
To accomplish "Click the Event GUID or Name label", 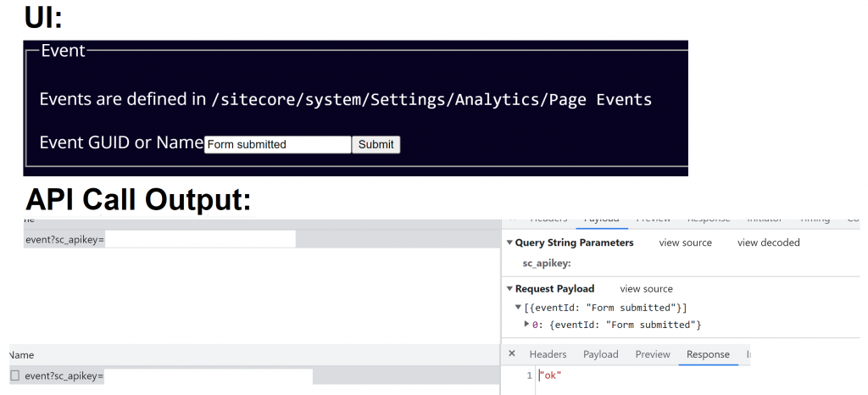I will (121, 142).
